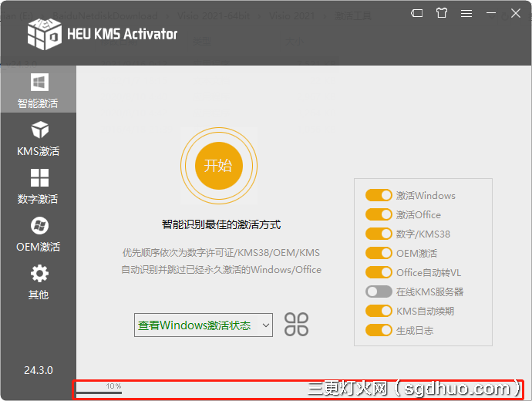Click the 智能识别最佳的激活方式 heading

[221, 224]
